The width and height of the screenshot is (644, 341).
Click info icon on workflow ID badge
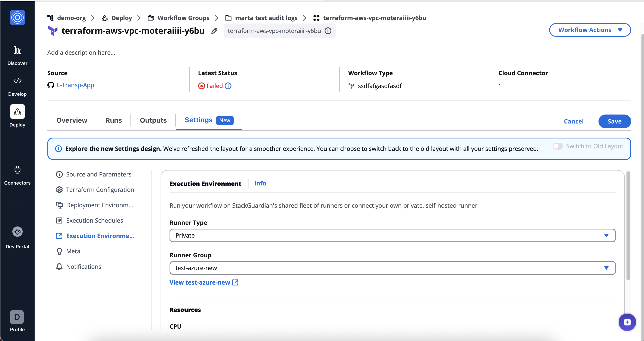328,31
